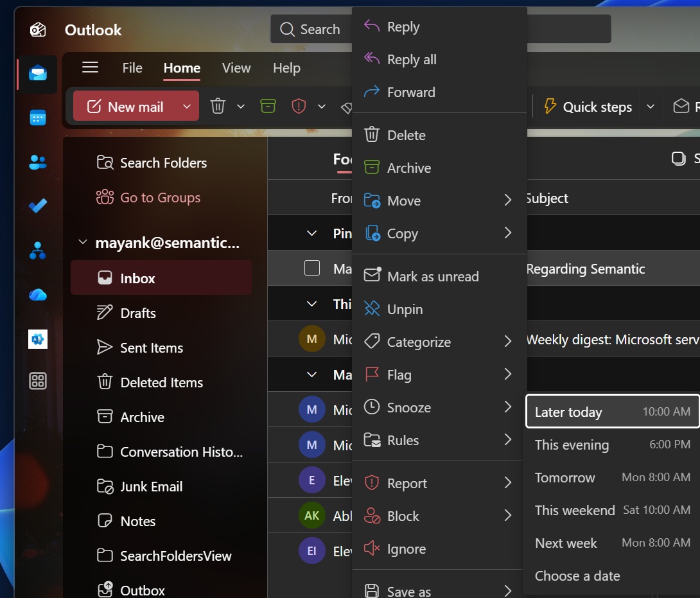700x598 pixels.
Task: Open the To Do checkmark app
Action: click(38, 206)
